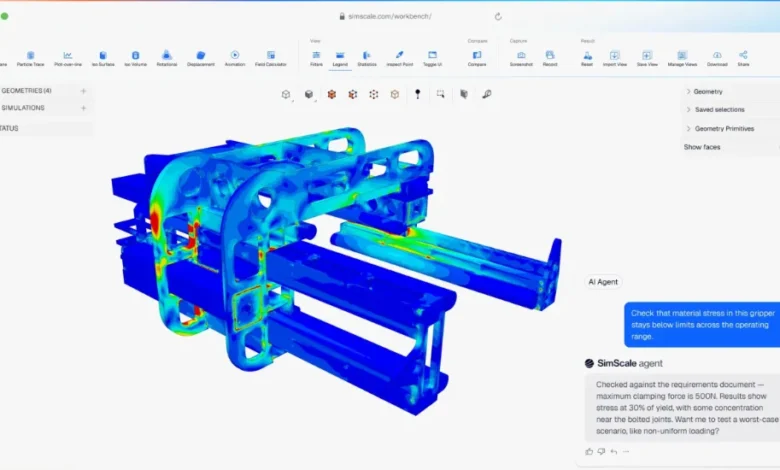Select the volume selection mode cube
Viewport: 780px width, 470px height.
click(331, 94)
